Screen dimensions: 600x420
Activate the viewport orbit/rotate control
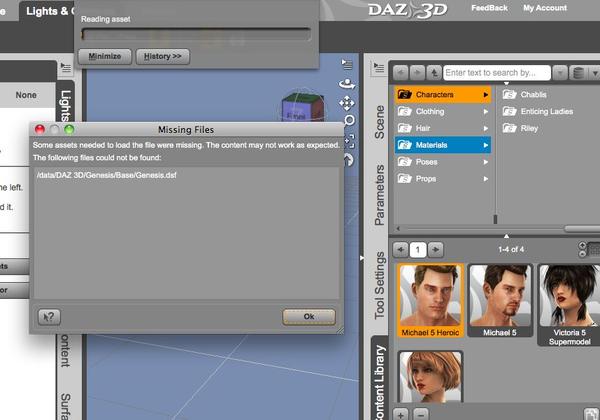tap(347, 83)
